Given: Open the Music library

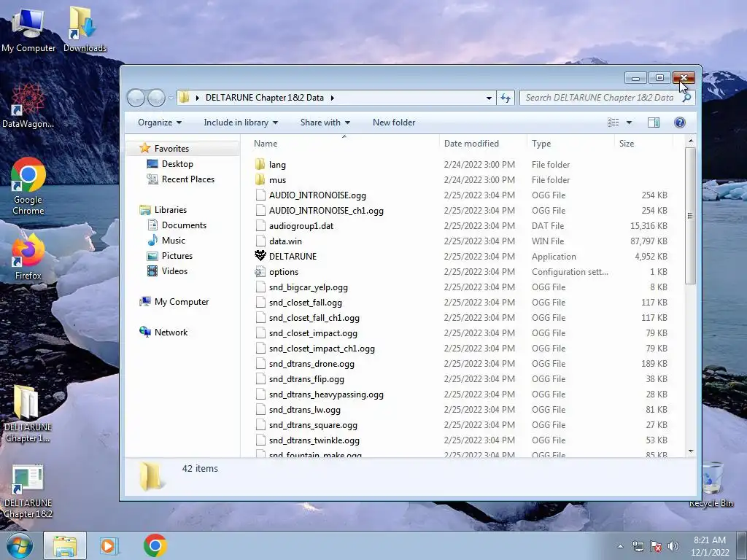Looking at the screenshot, I should [x=167, y=241].
